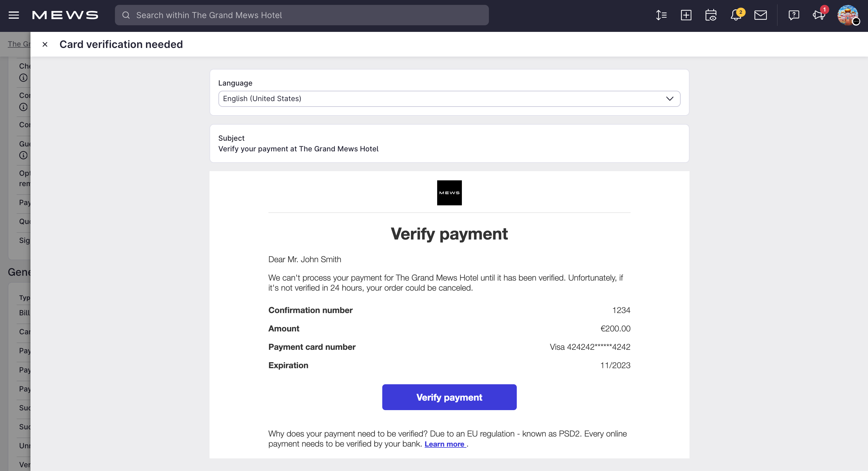Image resolution: width=868 pixels, height=471 pixels.
Task: Click the add new plus-square icon
Action: (686, 15)
